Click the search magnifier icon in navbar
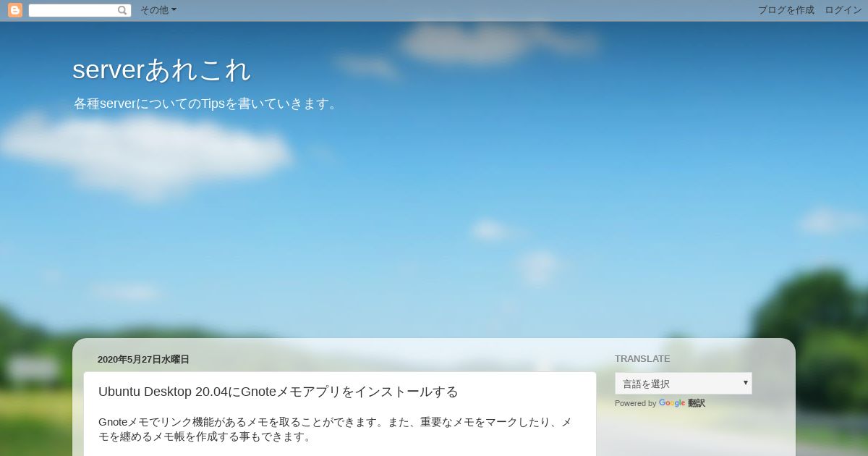The image size is (868, 456). [122, 10]
